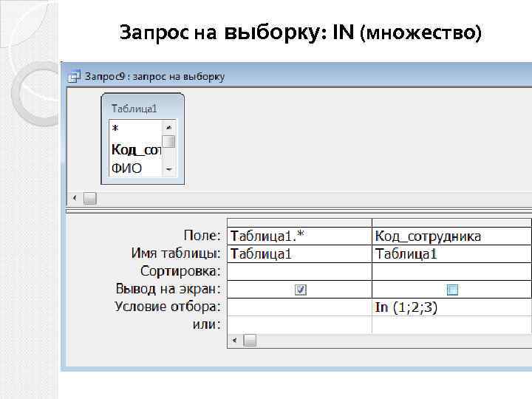Click empty Условие отбора cell under Таблица1.*
The image size is (532, 399).
coord(299,307)
